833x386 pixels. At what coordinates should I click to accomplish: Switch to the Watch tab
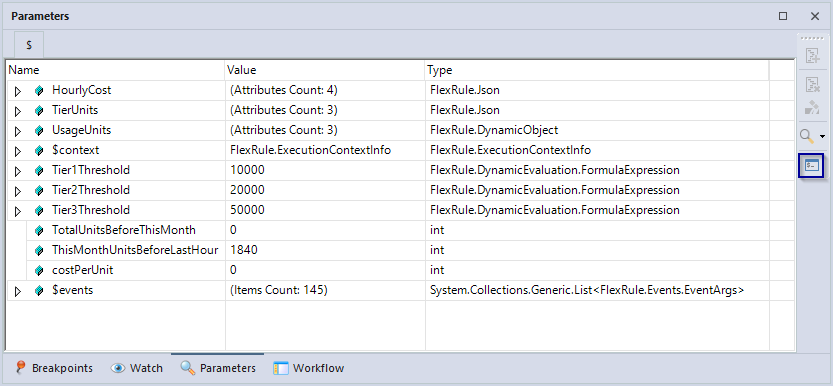pyautogui.click(x=137, y=368)
